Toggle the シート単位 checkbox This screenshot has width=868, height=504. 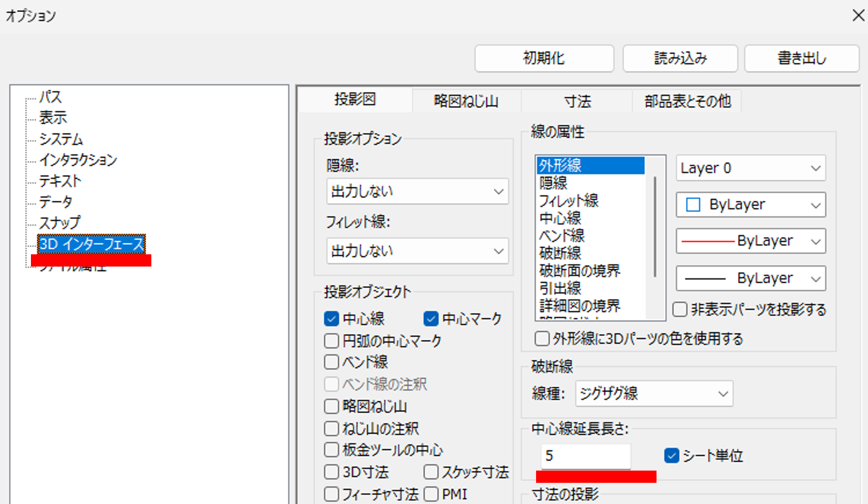[x=671, y=455]
